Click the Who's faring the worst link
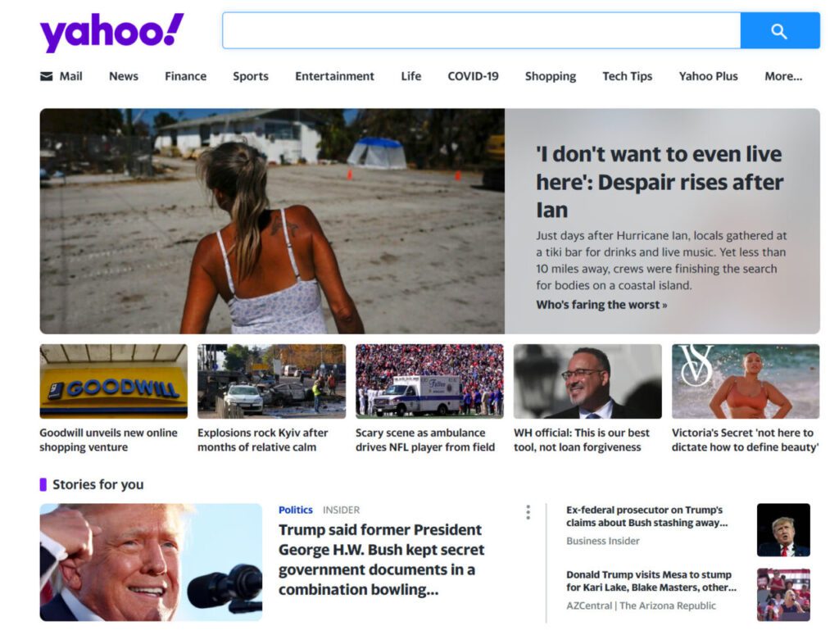Image resolution: width=839 pixels, height=644 pixels. (x=601, y=305)
